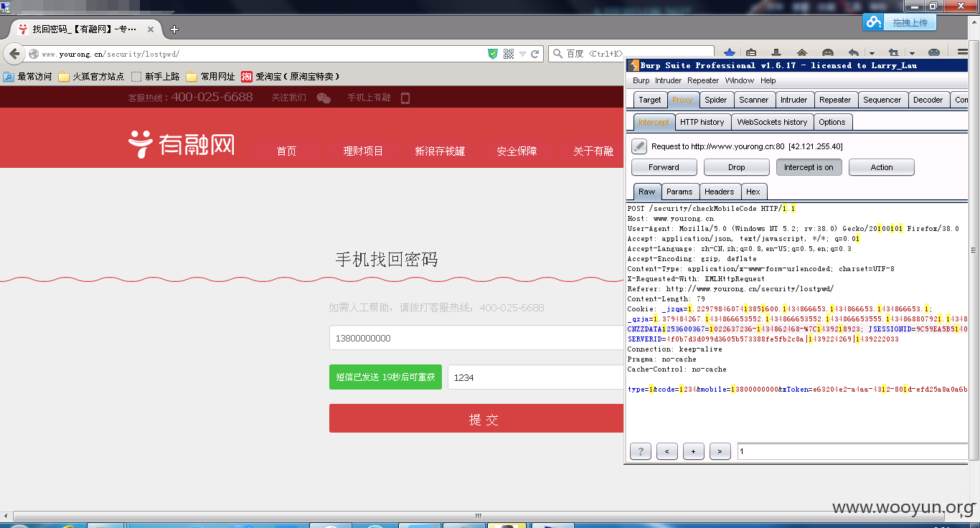Go back with the browser back arrow

[14, 54]
